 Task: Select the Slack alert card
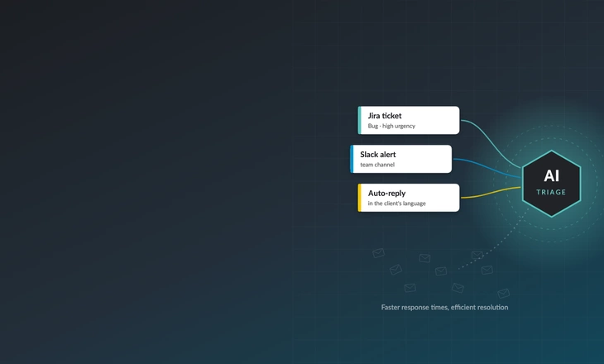point(401,159)
